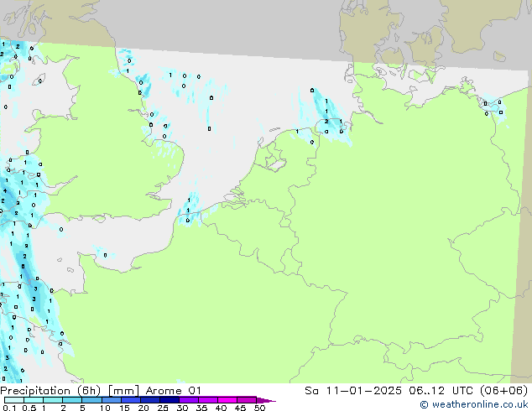Click the 30–35 mm purple legend swatch
This screenshot has width=532, height=411.
(189, 400)
